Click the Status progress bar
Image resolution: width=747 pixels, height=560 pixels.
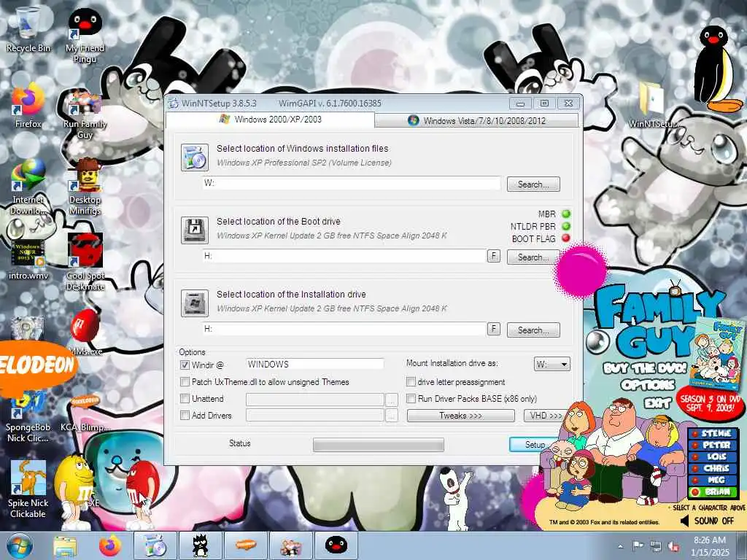click(x=379, y=445)
